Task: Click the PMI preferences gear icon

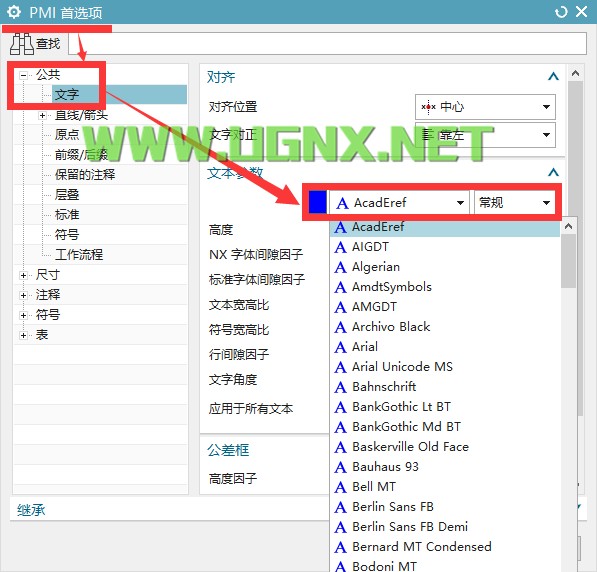Action: pyautogui.click(x=14, y=12)
